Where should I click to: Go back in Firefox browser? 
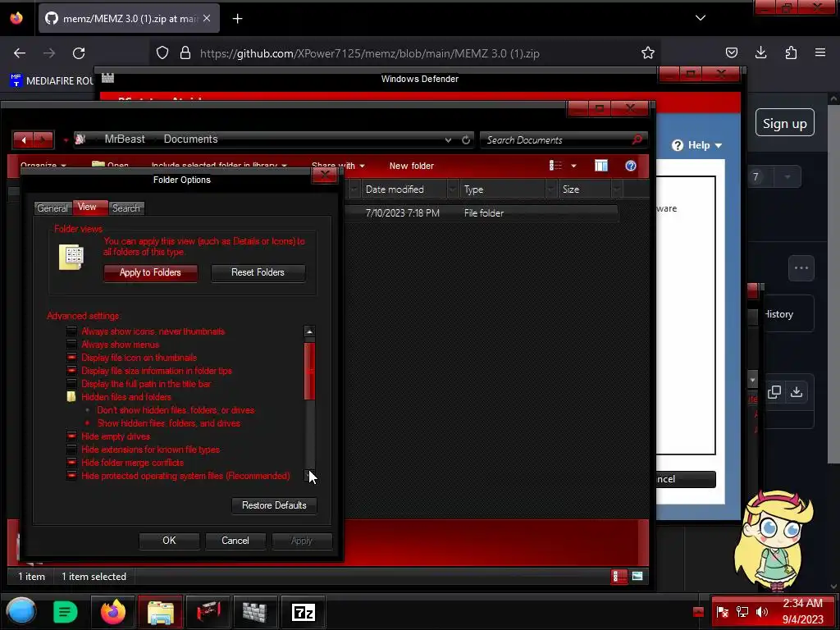(20, 53)
